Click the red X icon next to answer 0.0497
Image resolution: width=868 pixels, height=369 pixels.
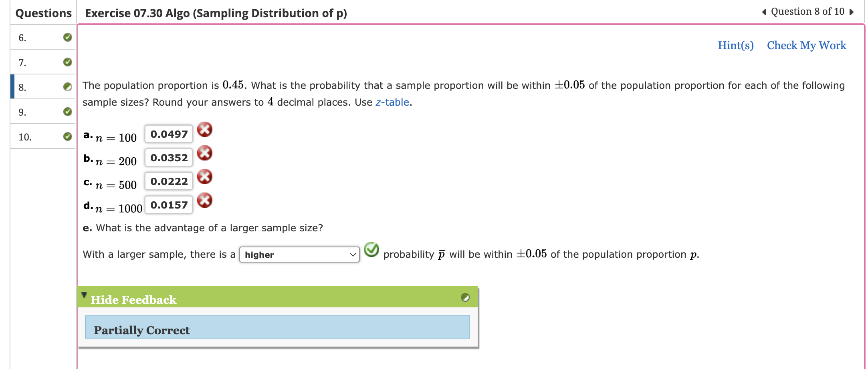[205, 129]
